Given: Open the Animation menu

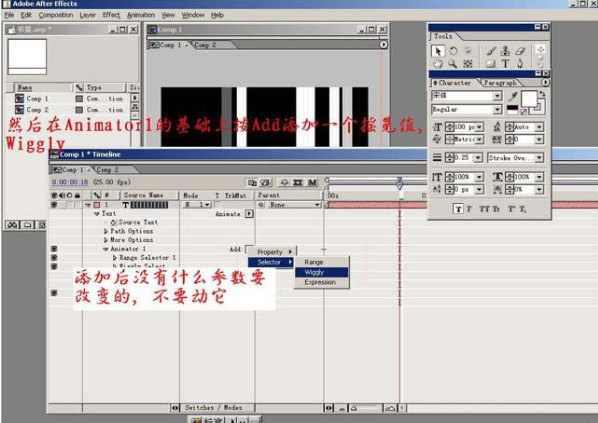Looking at the screenshot, I should click(141, 15).
